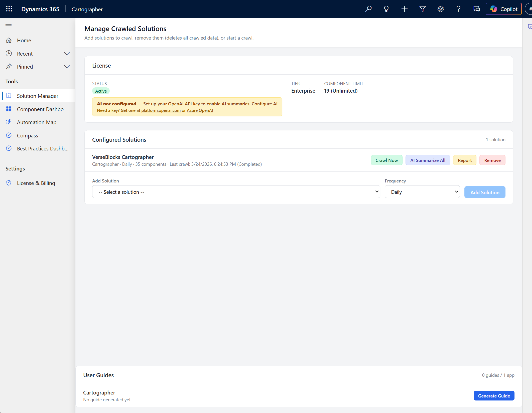Open the platform.openai.com link
This screenshot has height=413, width=532.
tap(161, 110)
